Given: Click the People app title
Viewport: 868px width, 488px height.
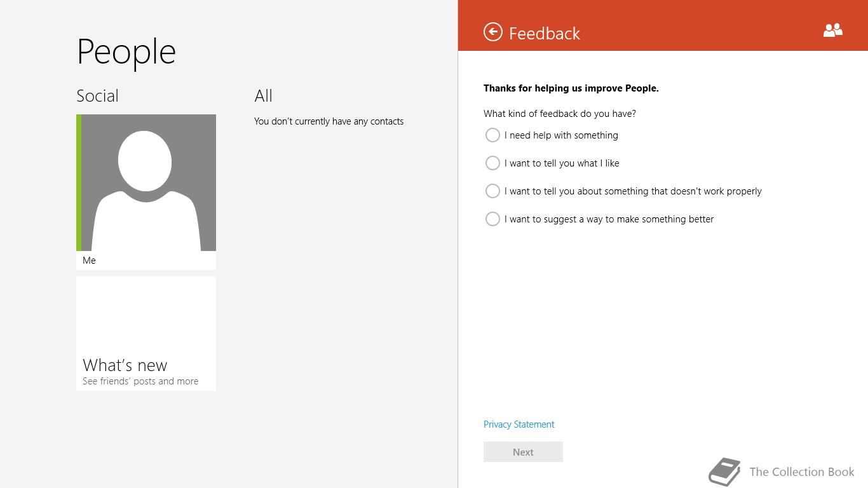Looking at the screenshot, I should click(x=126, y=52).
